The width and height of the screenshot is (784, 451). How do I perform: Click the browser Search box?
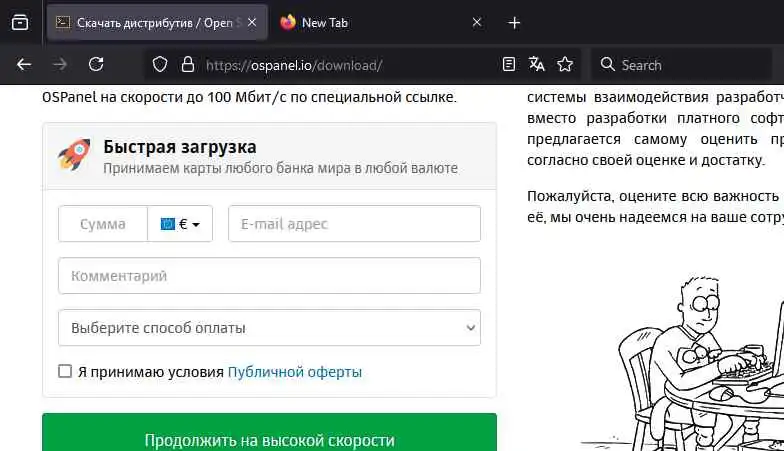[682, 65]
